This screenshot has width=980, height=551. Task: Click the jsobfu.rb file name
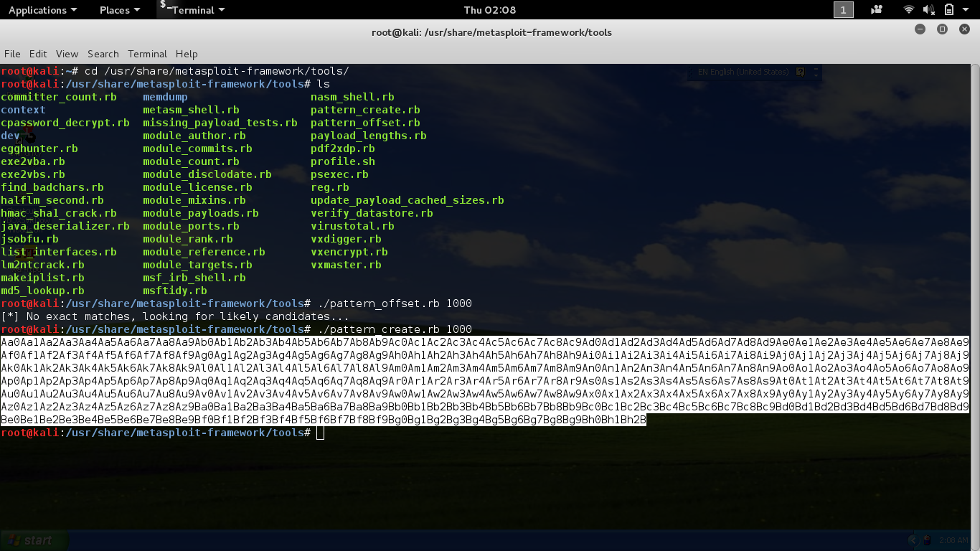(29, 239)
